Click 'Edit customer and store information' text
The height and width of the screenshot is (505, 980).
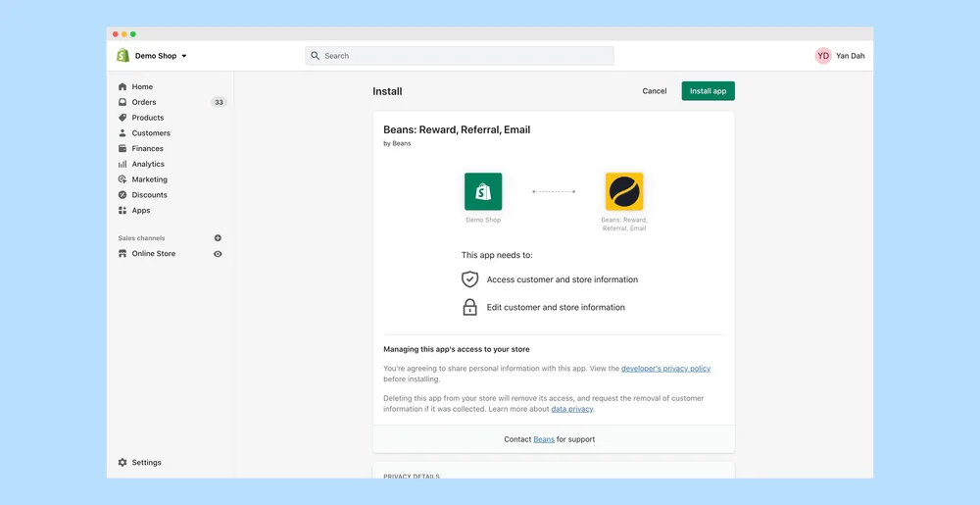pos(556,307)
